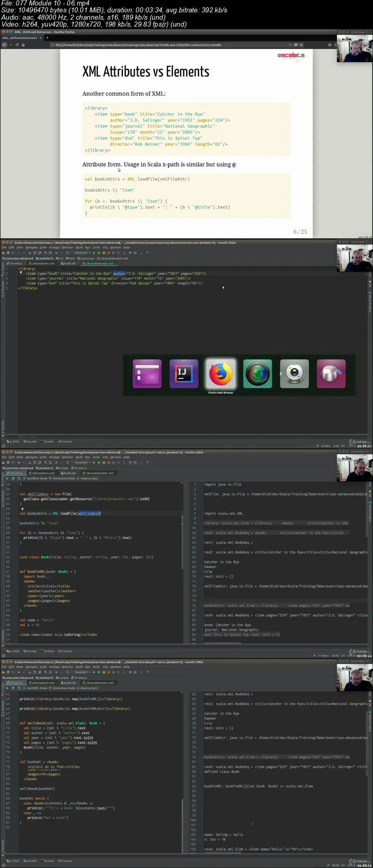Open VCS menu in booksAttrs IntelliJ window
This screenshot has height=868, width=373.
coord(105,457)
